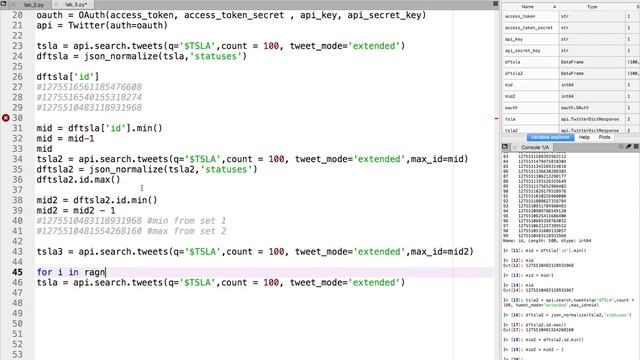Sort variables by the Type column header
640x360 pixels.
(x=592, y=7)
